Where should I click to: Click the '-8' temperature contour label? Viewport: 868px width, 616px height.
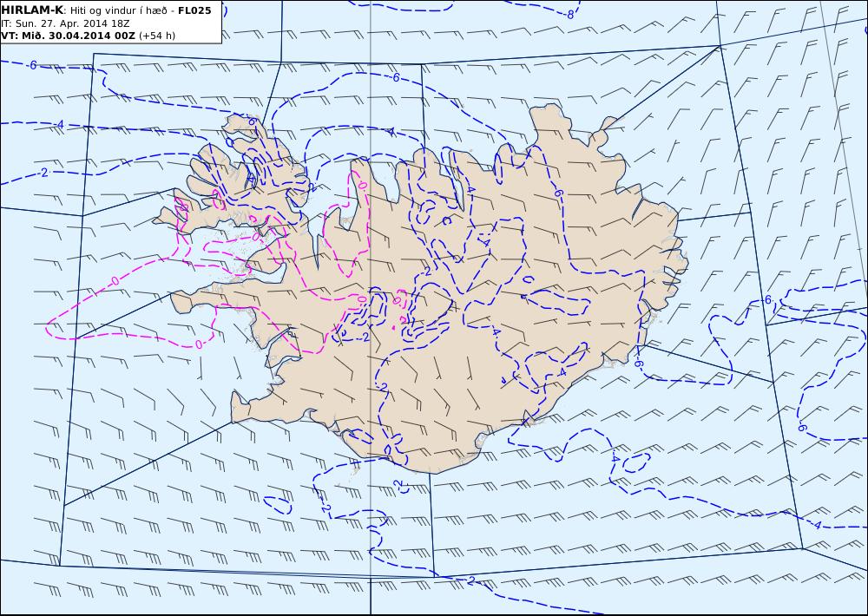pyautogui.click(x=569, y=15)
